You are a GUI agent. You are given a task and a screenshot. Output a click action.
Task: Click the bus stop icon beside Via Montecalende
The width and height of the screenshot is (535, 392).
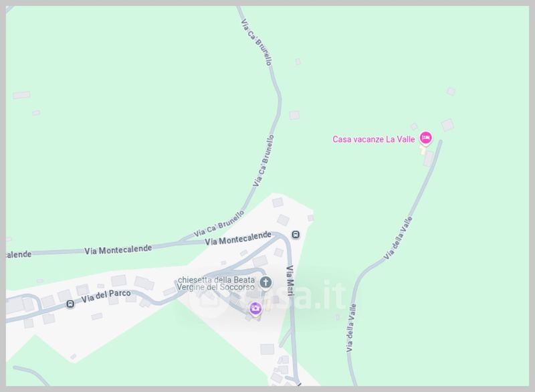(296, 235)
